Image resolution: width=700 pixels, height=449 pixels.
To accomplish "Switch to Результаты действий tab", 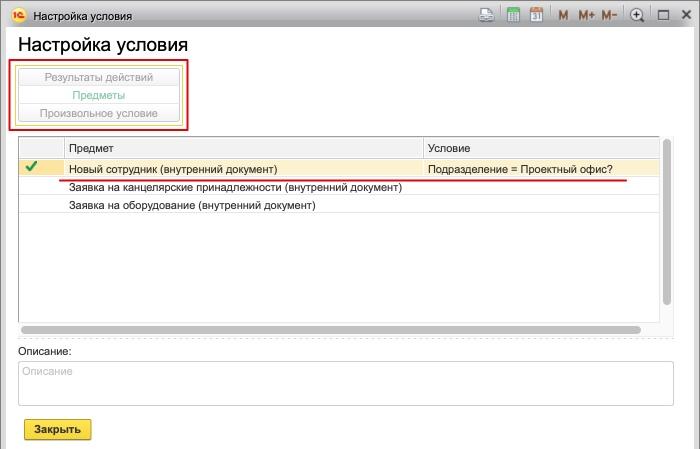I will point(99,77).
